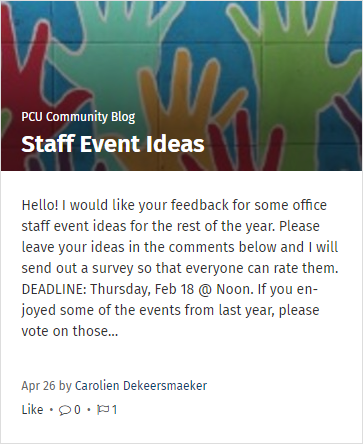This screenshot has height=444, width=363.
Task: Click the yellow hand in banner center
Action: [187, 110]
